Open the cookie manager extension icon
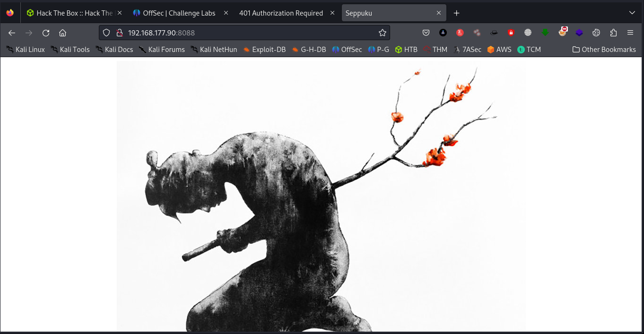644x334 pixels. pyautogui.click(x=596, y=33)
